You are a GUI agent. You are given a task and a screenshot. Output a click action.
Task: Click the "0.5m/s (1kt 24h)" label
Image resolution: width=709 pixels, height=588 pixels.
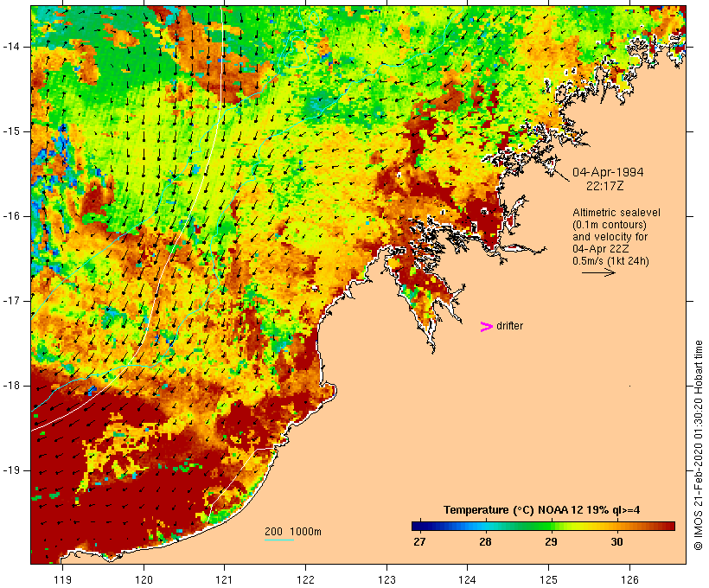click(x=610, y=261)
